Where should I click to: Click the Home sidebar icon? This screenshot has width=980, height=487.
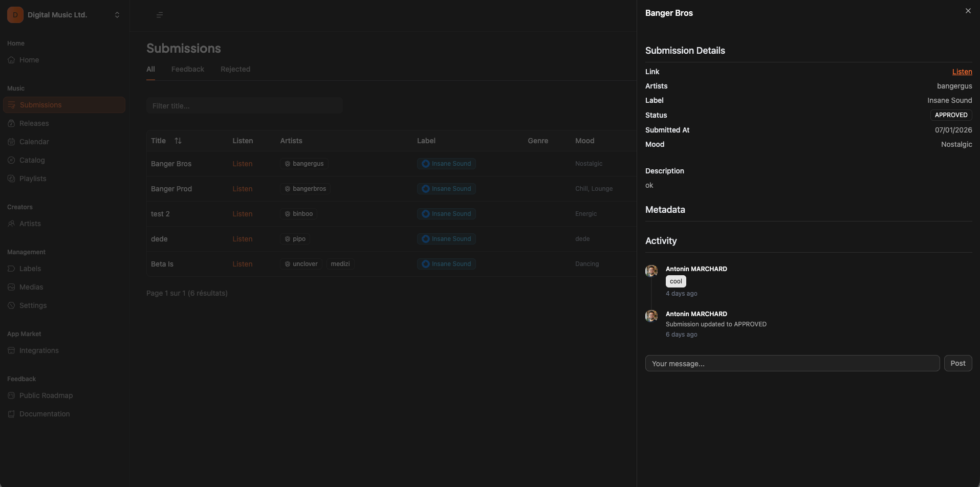(11, 60)
